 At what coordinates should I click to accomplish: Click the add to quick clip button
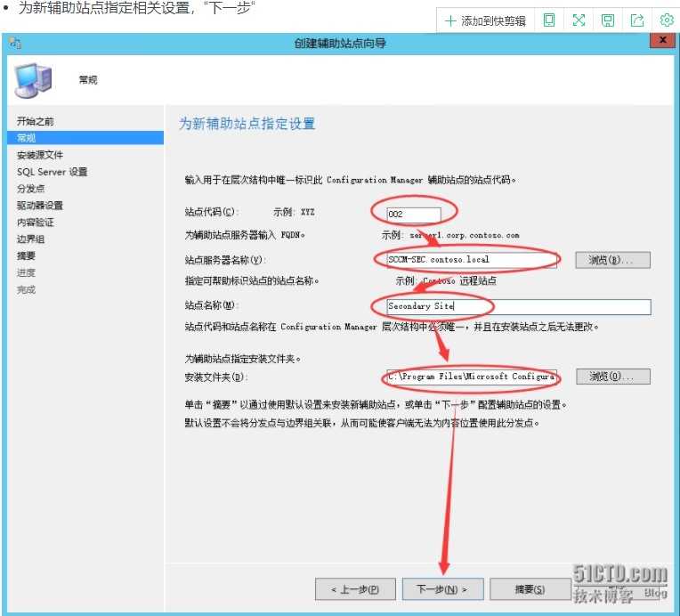(x=485, y=20)
